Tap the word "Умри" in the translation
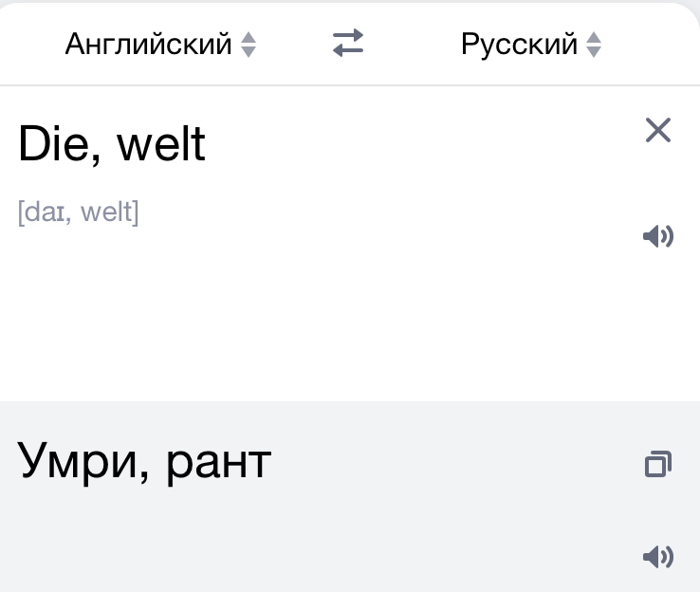Image resolution: width=700 pixels, height=592 pixels. pos(72,462)
